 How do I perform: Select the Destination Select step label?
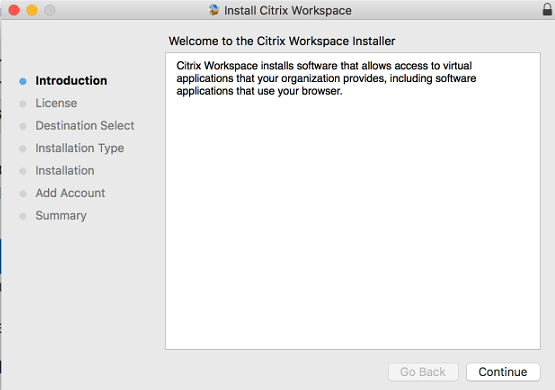click(85, 126)
